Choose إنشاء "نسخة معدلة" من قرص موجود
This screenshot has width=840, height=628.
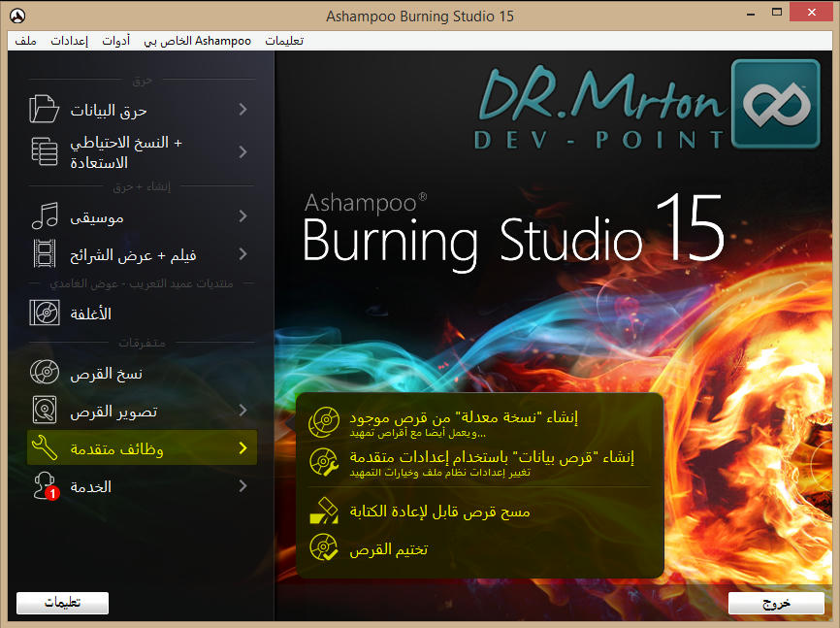[x=479, y=422]
